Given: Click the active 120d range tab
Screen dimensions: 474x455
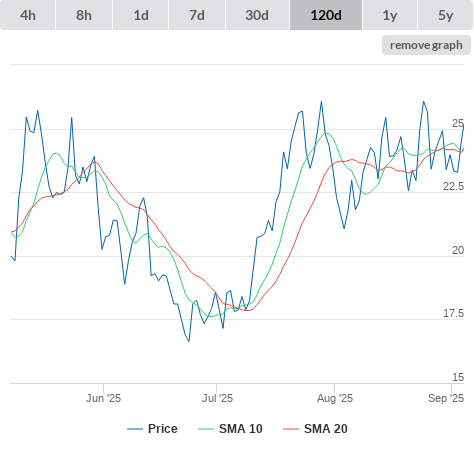Looking at the screenshot, I should (x=326, y=15).
